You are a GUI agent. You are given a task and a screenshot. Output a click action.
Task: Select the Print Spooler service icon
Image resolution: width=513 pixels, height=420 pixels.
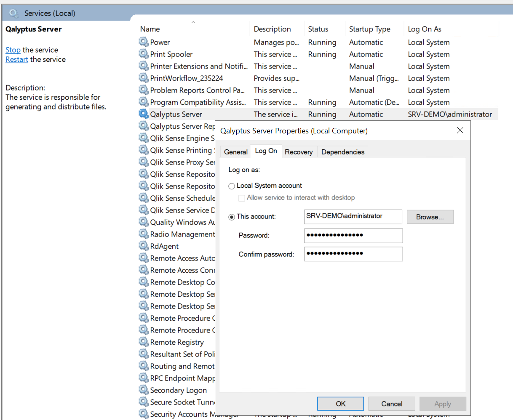click(x=144, y=54)
